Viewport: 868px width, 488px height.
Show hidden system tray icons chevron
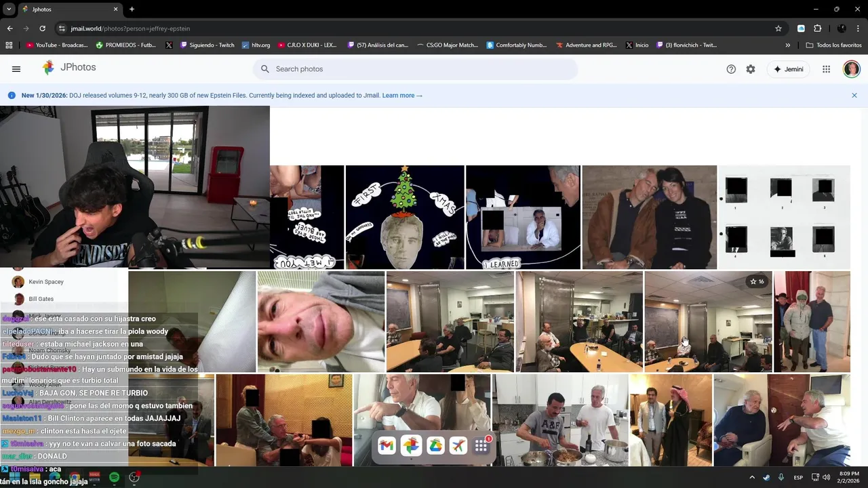tap(751, 477)
